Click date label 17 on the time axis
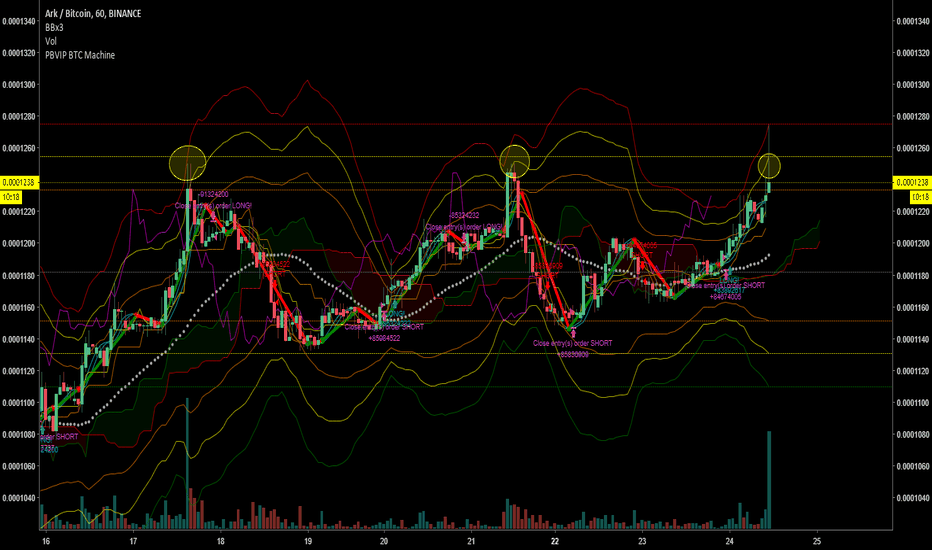This screenshot has height=550, width=932. click(133, 541)
